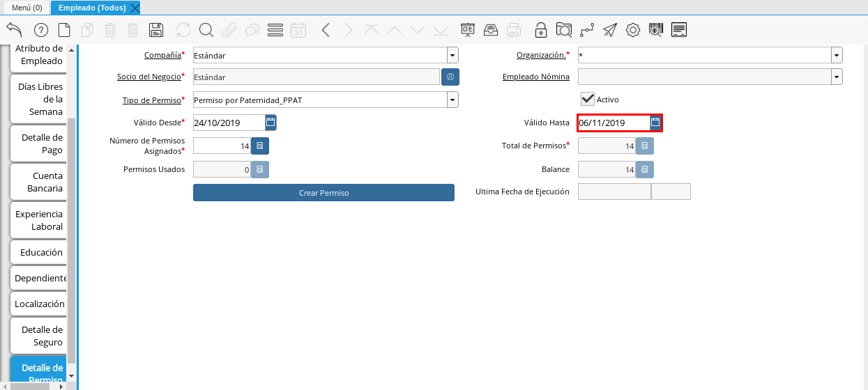
Task: Close the Empleado (Todos) tab
Action: 135,8
